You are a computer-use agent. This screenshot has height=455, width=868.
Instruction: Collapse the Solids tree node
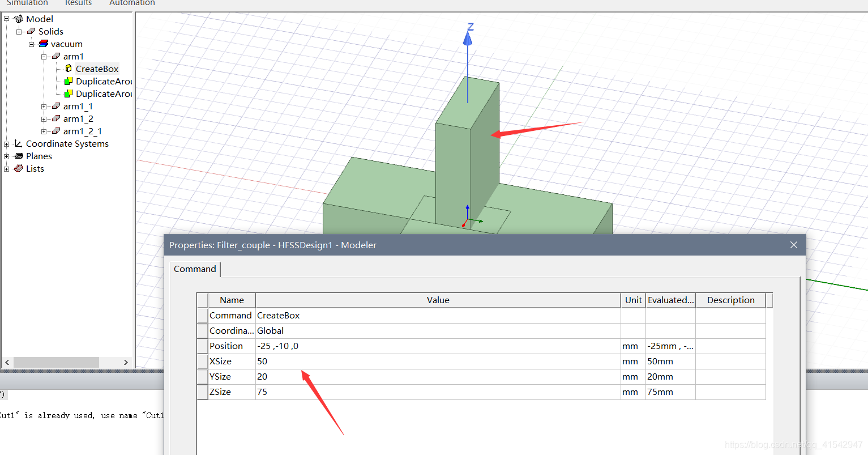[x=19, y=31]
